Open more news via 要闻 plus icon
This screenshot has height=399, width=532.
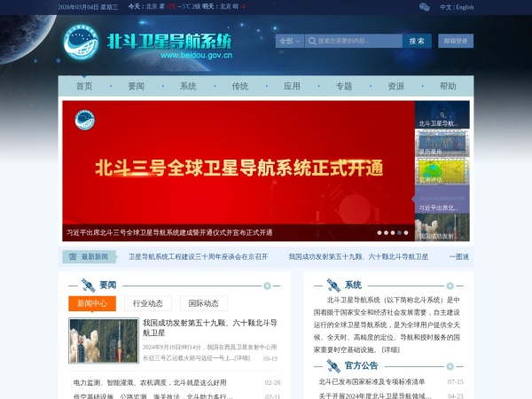[x=267, y=286]
